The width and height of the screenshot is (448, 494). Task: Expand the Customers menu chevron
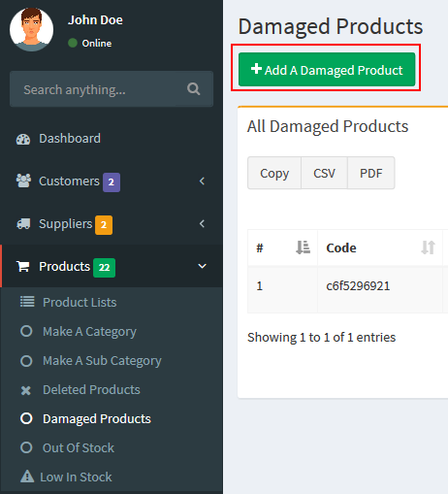pos(202,181)
